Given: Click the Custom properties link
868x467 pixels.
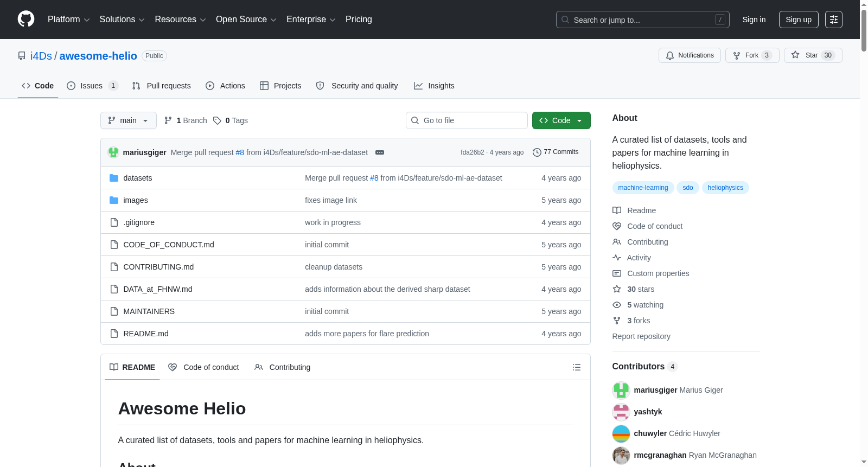Looking at the screenshot, I should tap(658, 273).
